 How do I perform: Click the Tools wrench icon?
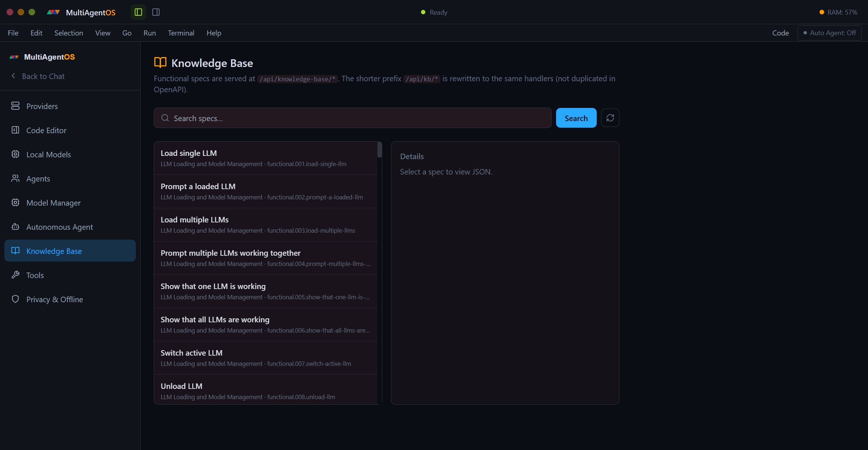[x=15, y=275]
